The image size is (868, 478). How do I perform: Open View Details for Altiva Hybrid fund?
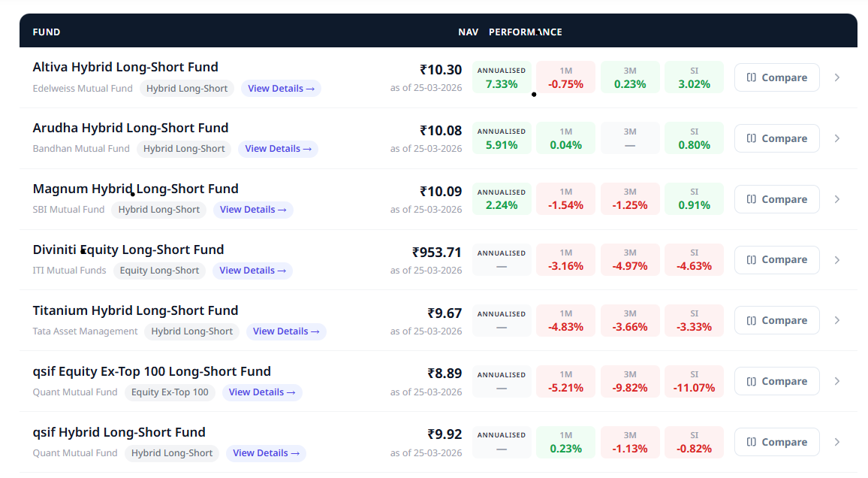tap(281, 89)
